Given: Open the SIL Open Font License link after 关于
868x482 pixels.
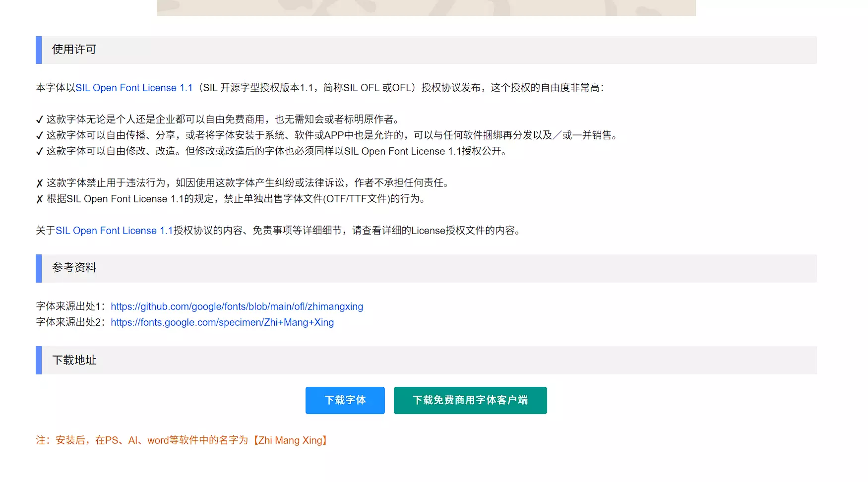Looking at the screenshot, I should 114,231.
